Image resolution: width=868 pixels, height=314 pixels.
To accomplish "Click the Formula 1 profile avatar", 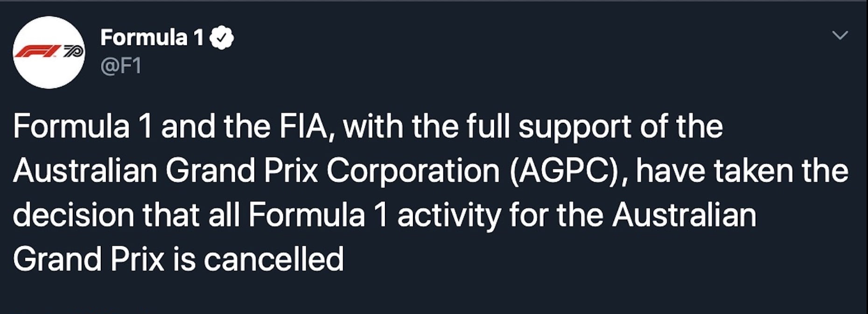I will coord(49,52).
